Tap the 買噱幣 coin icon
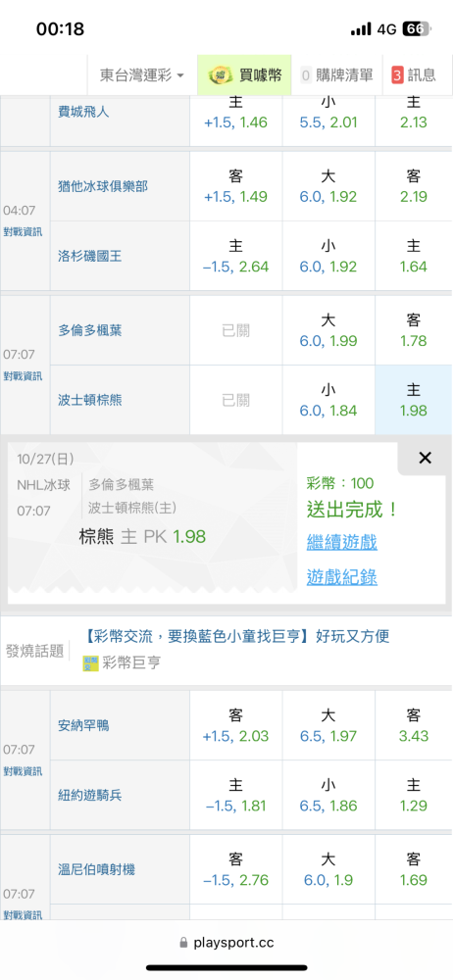The width and height of the screenshot is (453, 980). tap(221, 75)
